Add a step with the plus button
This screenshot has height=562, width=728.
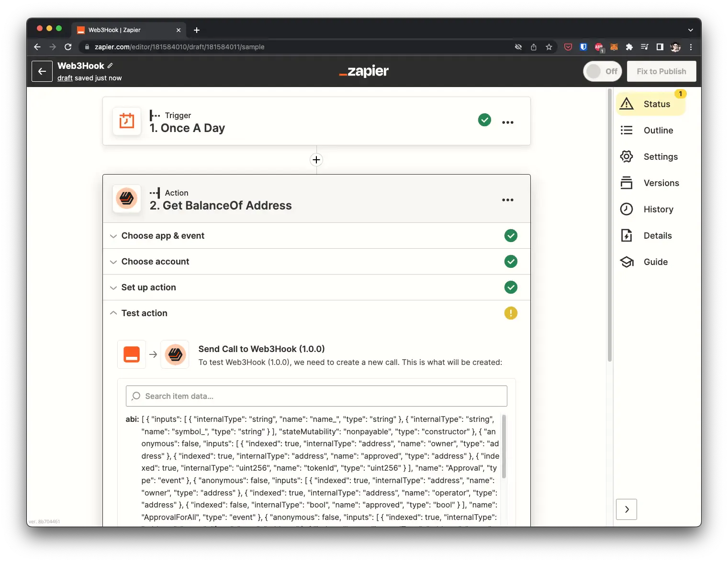tap(316, 160)
